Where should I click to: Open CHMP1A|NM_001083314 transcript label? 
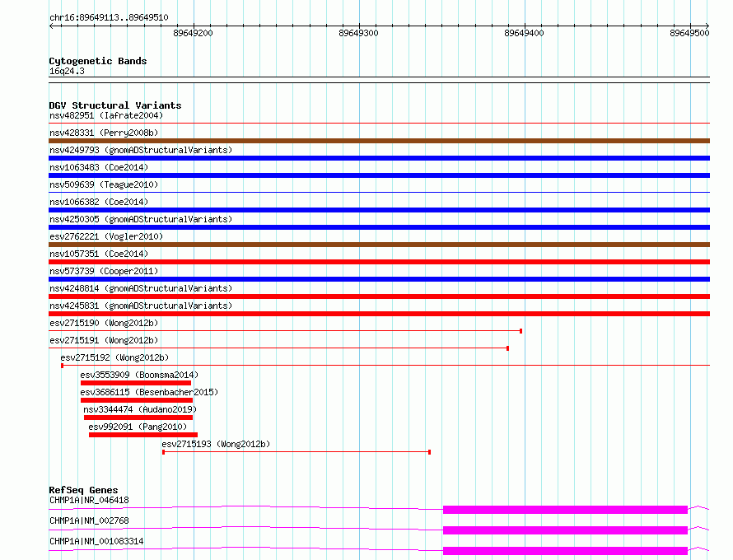coord(96,541)
